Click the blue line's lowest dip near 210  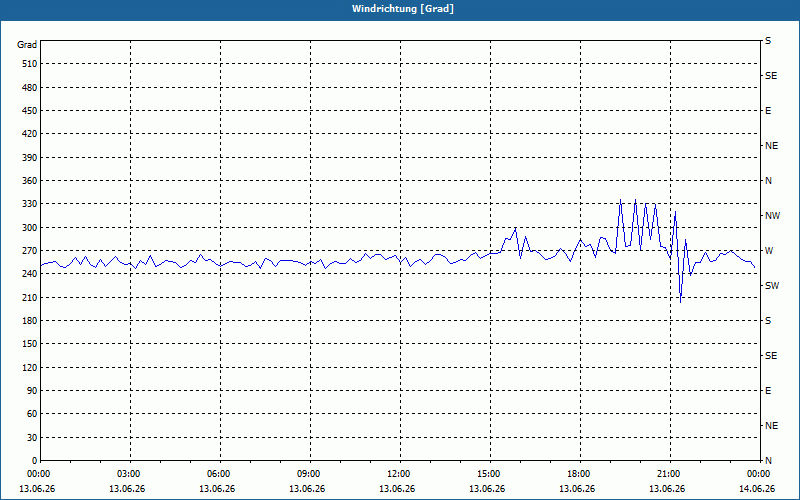coord(681,302)
